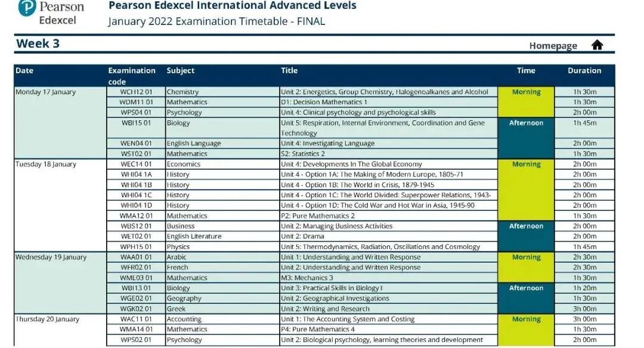Click exam code WHI04 1D
The height and width of the screenshot is (348, 644).
click(136, 205)
